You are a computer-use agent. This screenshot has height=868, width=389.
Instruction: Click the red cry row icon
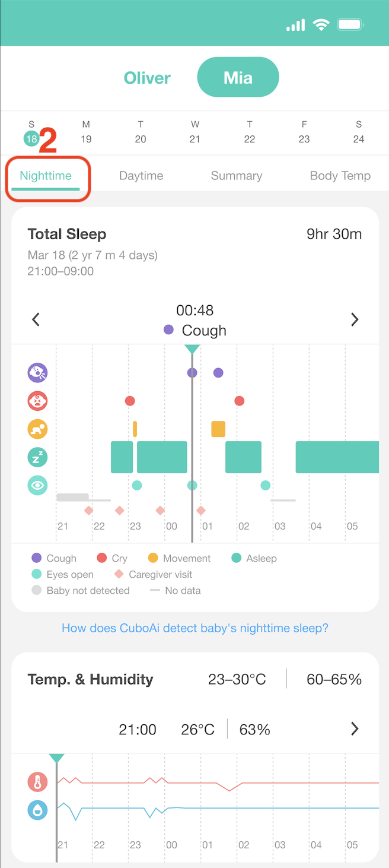[37, 401]
